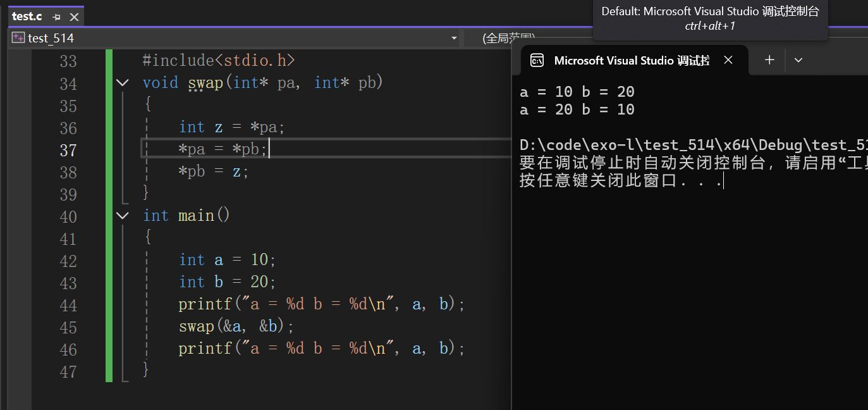
Task: Click the D:\code\exo-l path in console
Action: click(x=694, y=146)
